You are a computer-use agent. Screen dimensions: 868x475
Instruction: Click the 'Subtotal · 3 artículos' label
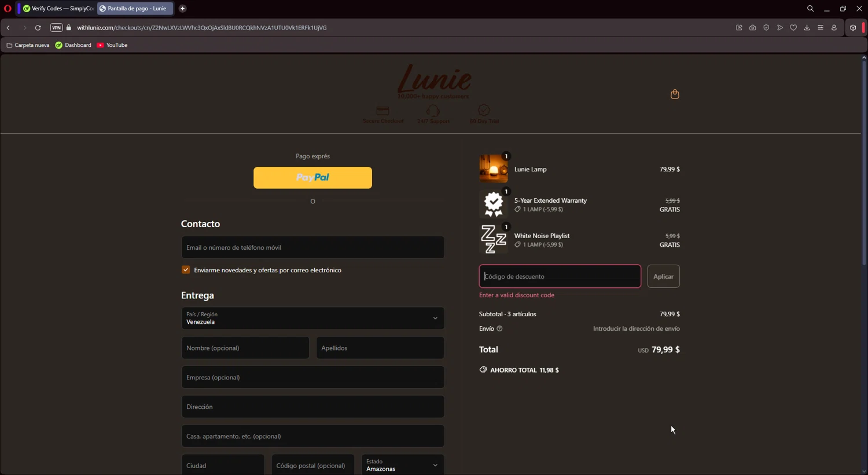click(x=507, y=314)
